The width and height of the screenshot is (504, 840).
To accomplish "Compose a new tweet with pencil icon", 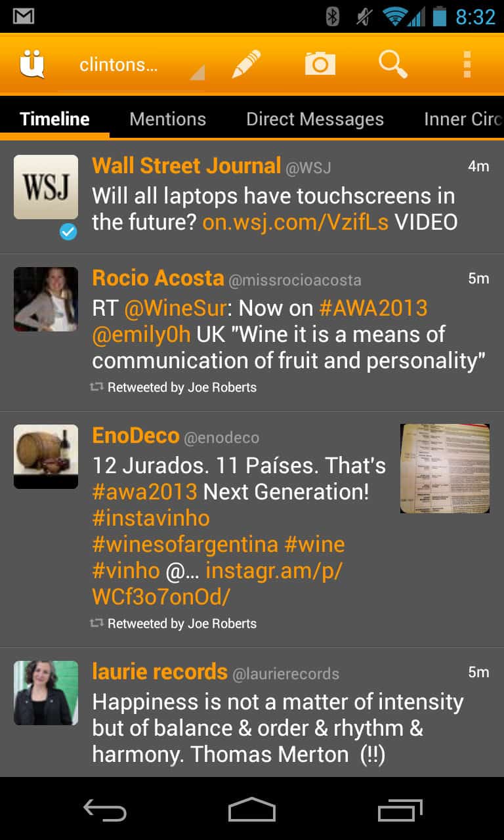I will 246,64.
